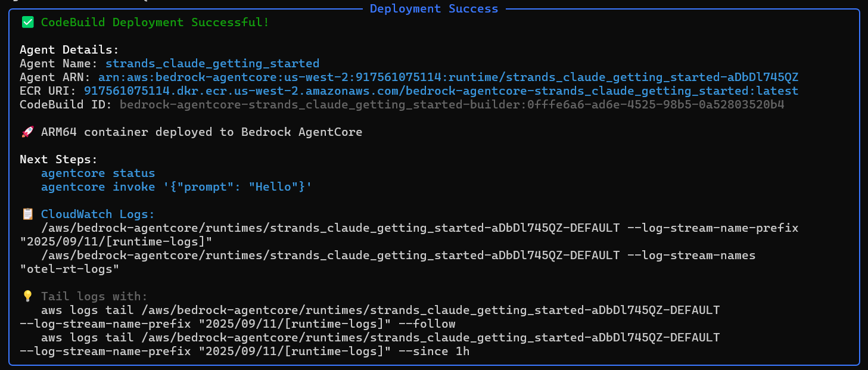
Task: Click the 'Agent ARN:' label
Action: [x=55, y=77]
